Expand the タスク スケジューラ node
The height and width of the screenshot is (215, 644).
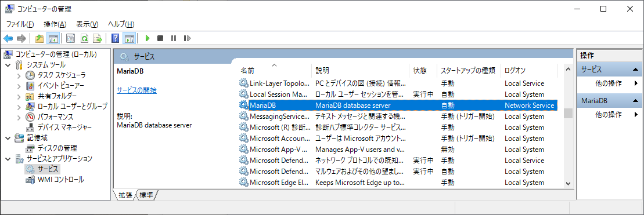pos(19,75)
